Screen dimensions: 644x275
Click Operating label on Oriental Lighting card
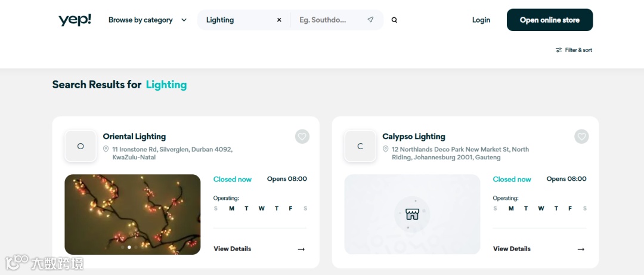tap(226, 198)
